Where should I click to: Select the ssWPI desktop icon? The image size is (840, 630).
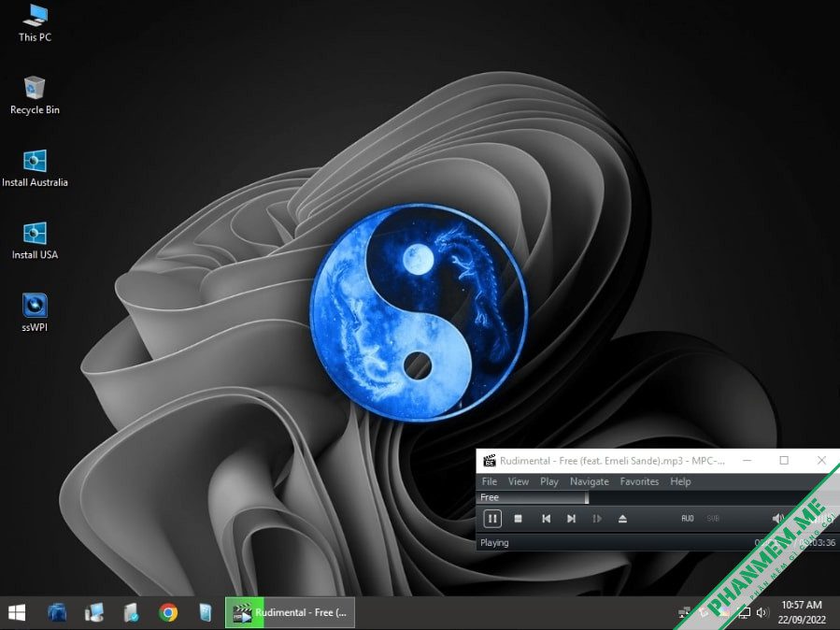pyautogui.click(x=35, y=313)
